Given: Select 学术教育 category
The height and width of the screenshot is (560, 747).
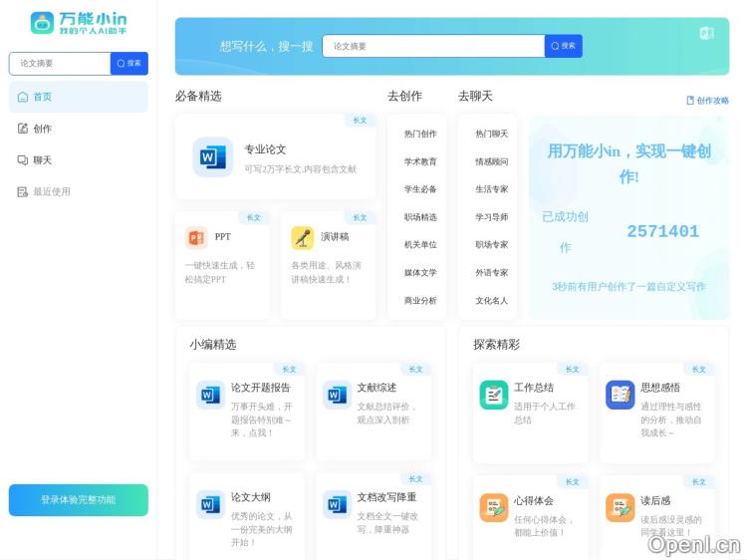Looking at the screenshot, I should click(x=420, y=161).
